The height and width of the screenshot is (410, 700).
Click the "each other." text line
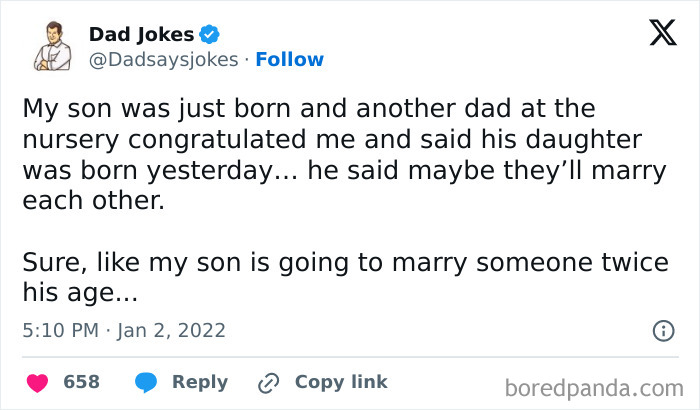(x=92, y=201)
